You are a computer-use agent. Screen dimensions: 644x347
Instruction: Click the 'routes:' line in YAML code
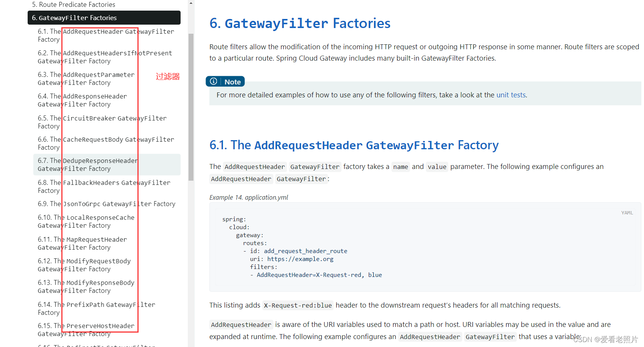click(255, 243)
